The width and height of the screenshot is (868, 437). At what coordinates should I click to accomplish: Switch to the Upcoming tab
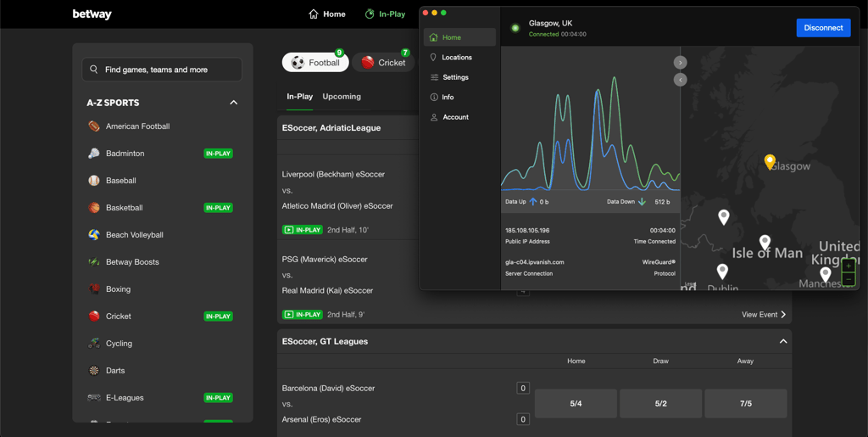(x=342, y=97)
